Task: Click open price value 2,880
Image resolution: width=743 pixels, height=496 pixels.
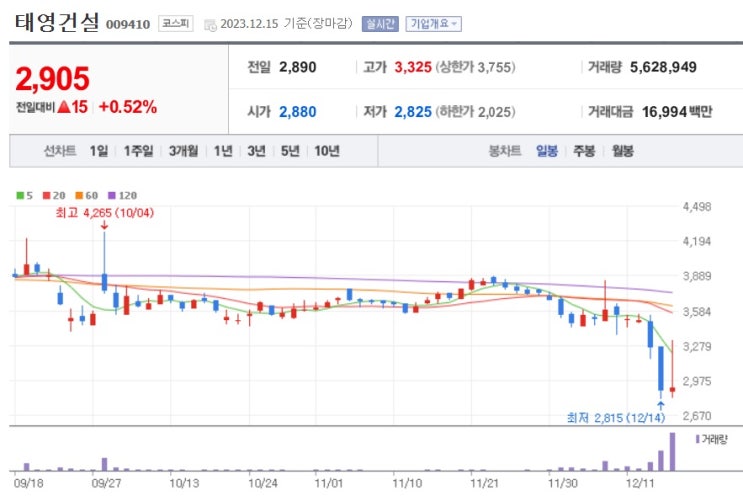Action: coord(297,112)
